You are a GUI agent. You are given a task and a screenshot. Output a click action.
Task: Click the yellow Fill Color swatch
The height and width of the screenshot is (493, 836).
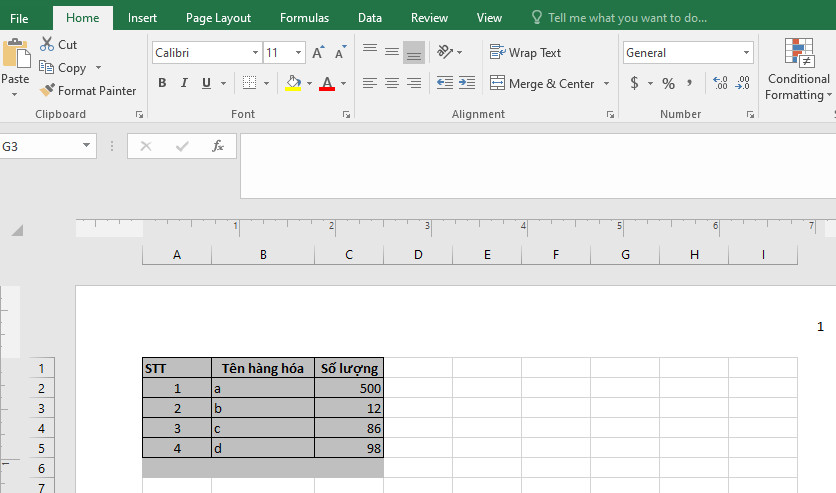click(x=293, y=84)
